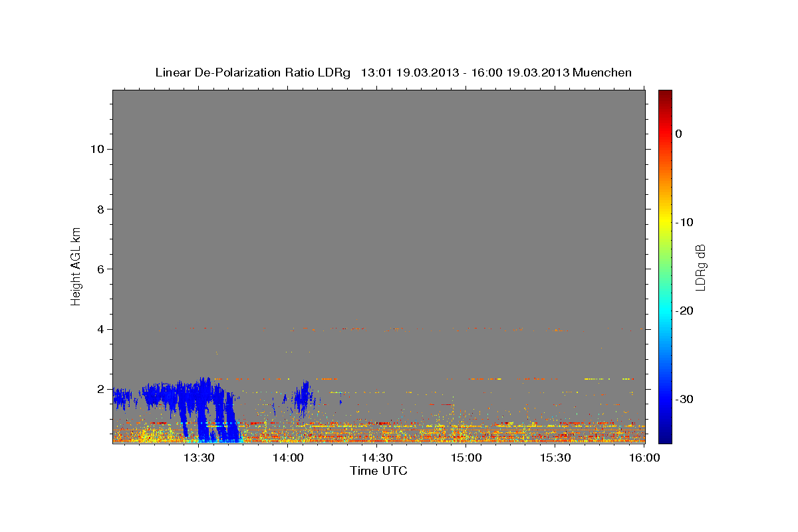This screenshot has height=532, width=798.
Task: Select the 13:30 time tick label
Action: [198, 458]
